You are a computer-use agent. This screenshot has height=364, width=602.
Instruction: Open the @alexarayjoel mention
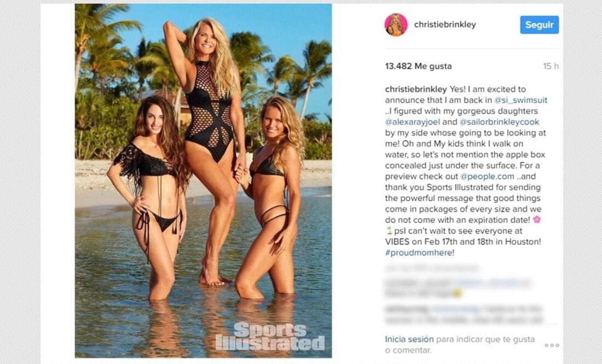[412, 122]
